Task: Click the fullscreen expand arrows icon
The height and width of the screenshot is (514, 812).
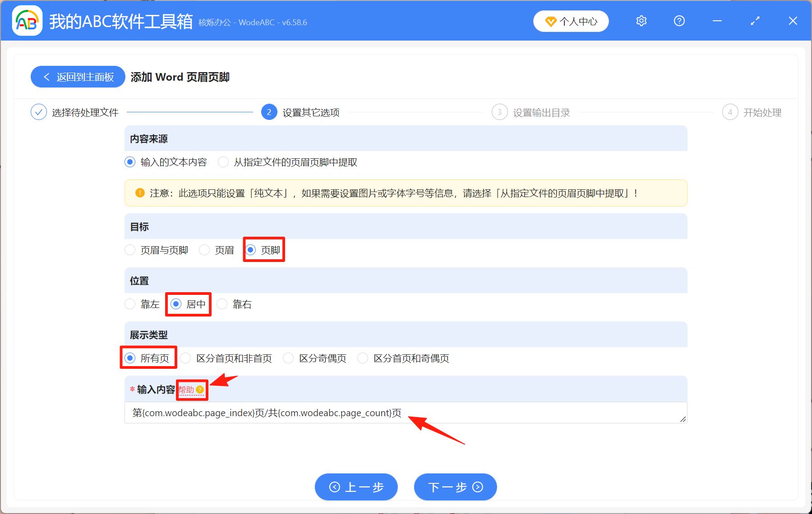Action: [x=755, y=21]
